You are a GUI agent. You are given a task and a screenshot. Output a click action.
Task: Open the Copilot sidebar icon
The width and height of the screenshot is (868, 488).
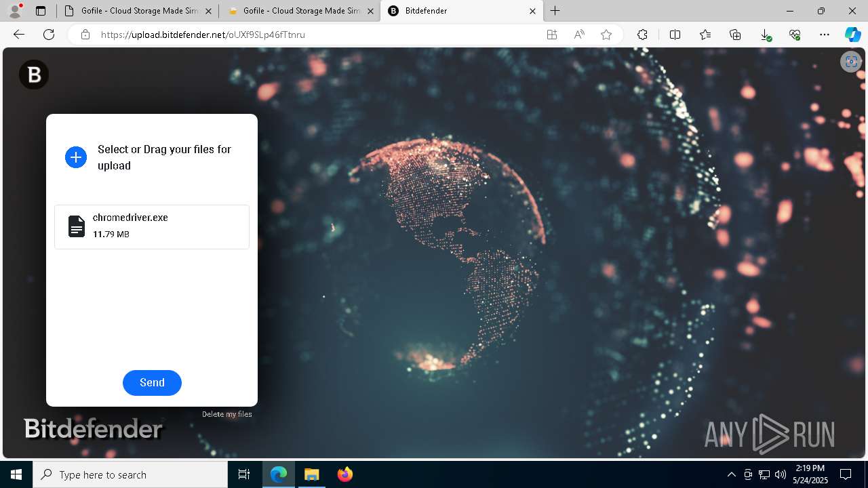pos(852,35)
